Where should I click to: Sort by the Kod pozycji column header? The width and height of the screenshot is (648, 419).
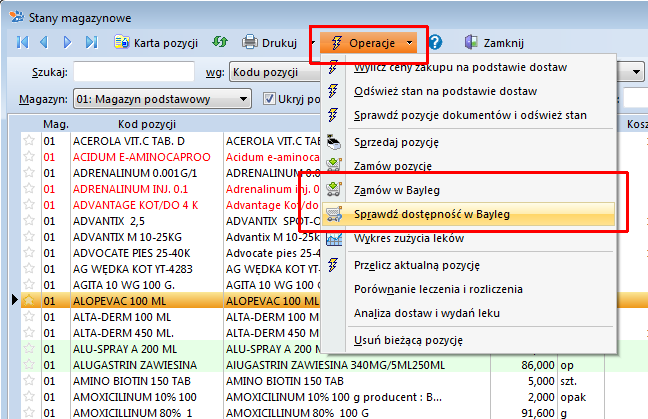[x=147, y=124]
